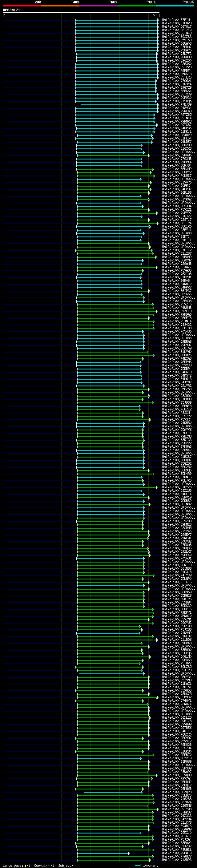Screen dimensions: 197x868
Task: Select hit UniRef100_Q7G3Y4
Action: pyautogui.click(x=177, y=84)
